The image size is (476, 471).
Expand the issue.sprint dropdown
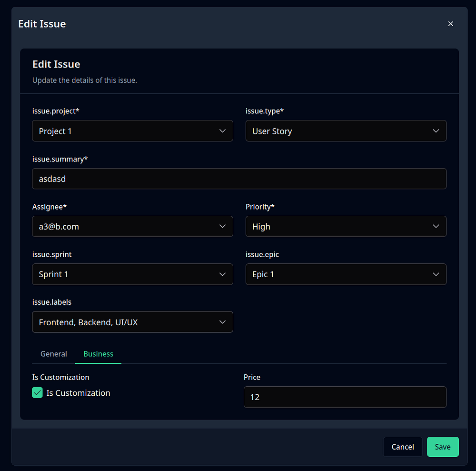[132, 274]
